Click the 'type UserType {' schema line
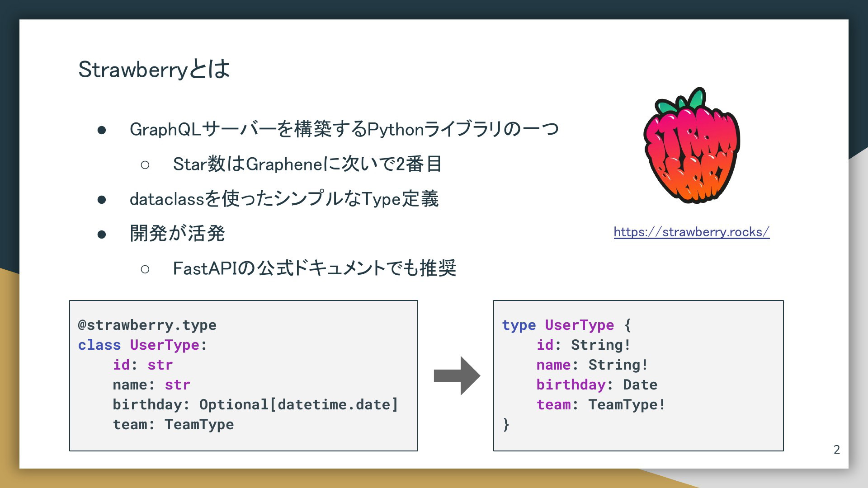 (566, 325)
